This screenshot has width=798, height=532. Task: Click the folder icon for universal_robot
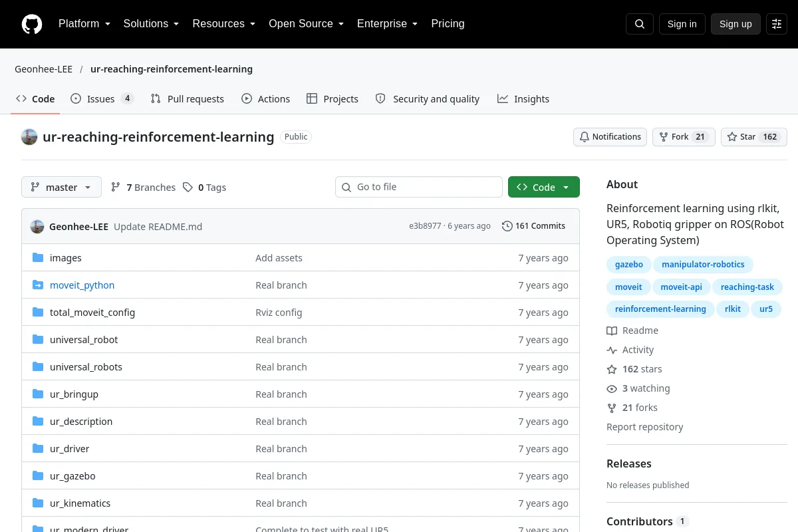pos(38,340)
